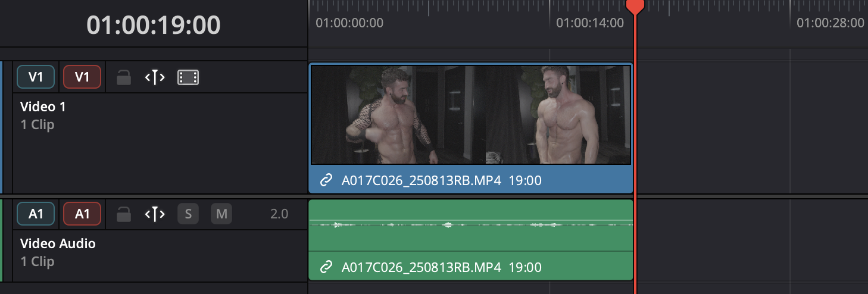Click the Video 1 track name

[x=43, y=107]
